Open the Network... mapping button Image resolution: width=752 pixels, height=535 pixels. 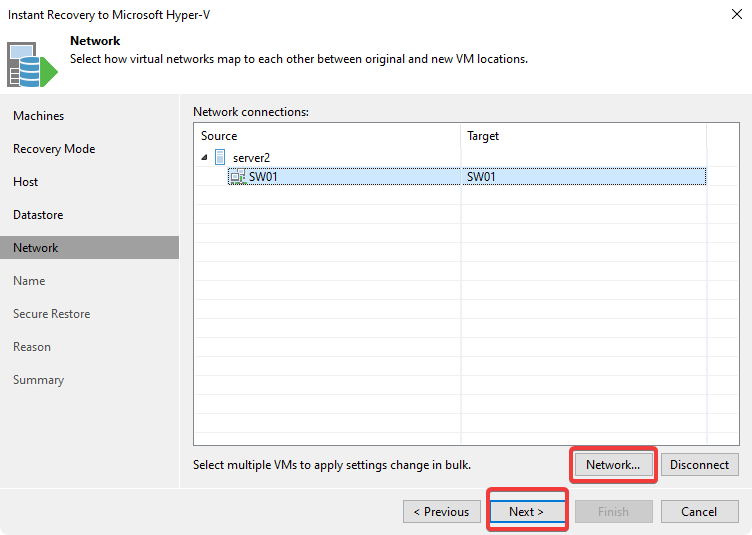click(x=613, y=464)
